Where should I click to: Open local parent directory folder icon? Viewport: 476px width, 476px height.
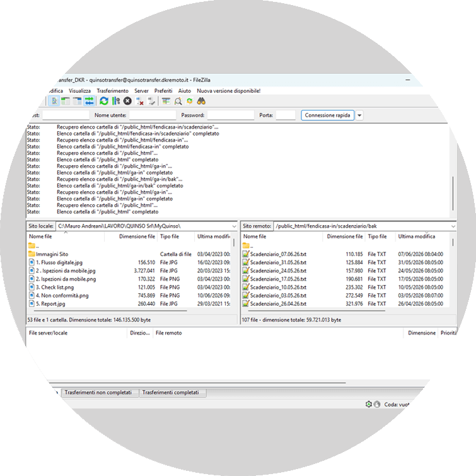pyautogui.click(x=32, y=246)
